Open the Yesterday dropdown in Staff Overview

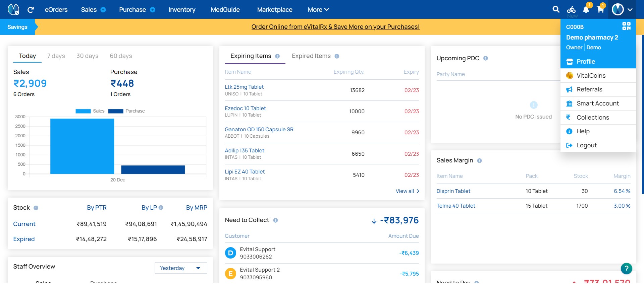point(181,268)
